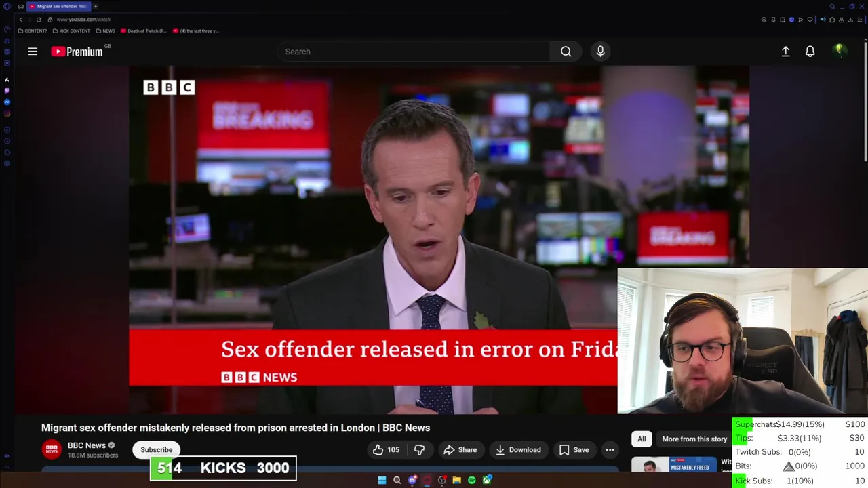Image resolution: width=868 pixels, height=488 pixels.
Task: Save the video to a playlist
Action: pos(574,449)
